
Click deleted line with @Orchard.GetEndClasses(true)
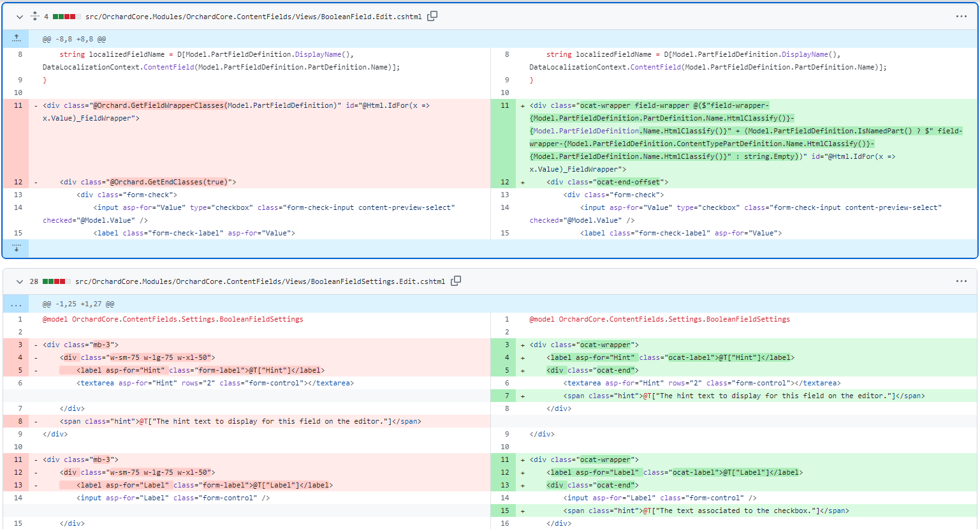(260, 182)
